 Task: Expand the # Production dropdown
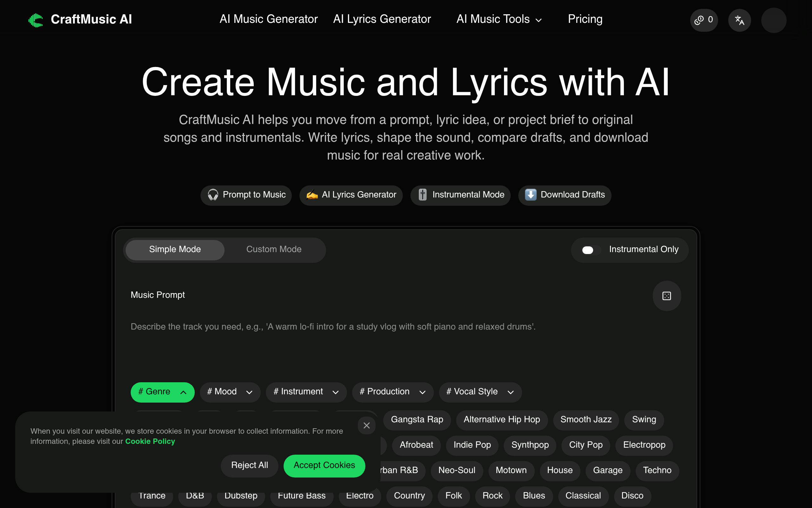point(393,392)
